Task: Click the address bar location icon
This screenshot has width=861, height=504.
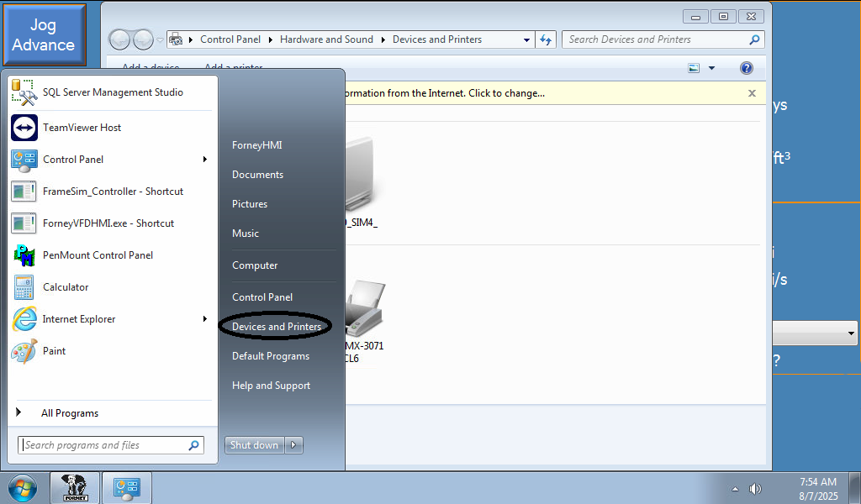Action: pyautogui.click(x=176, y=39)
